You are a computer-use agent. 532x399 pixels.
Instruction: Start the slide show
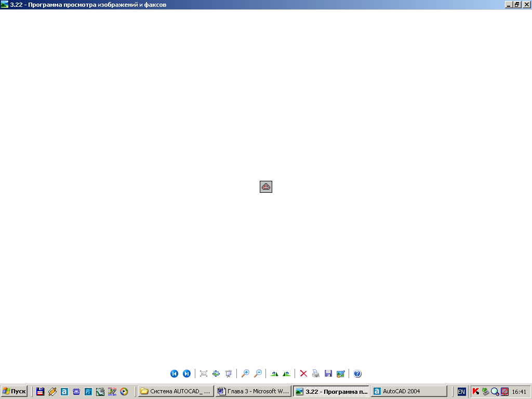pyautogui.click(x=229, y=374)
